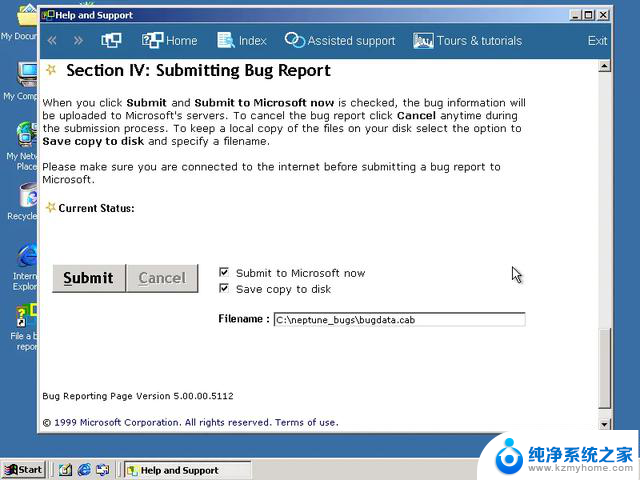Image resolution: width=640 pixels, height=480 pixels.
Task: Open the Start menu
Action: pos(23,470)
